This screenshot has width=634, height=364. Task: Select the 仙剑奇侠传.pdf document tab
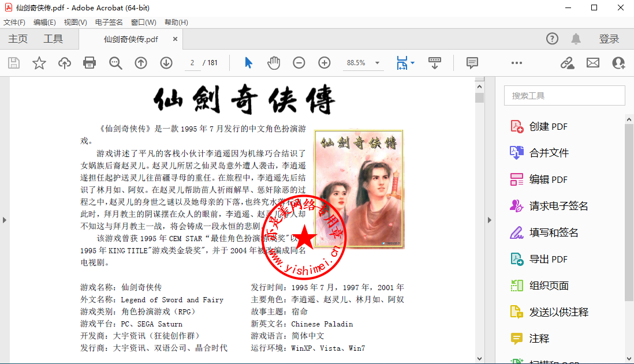tap(130, 39)
